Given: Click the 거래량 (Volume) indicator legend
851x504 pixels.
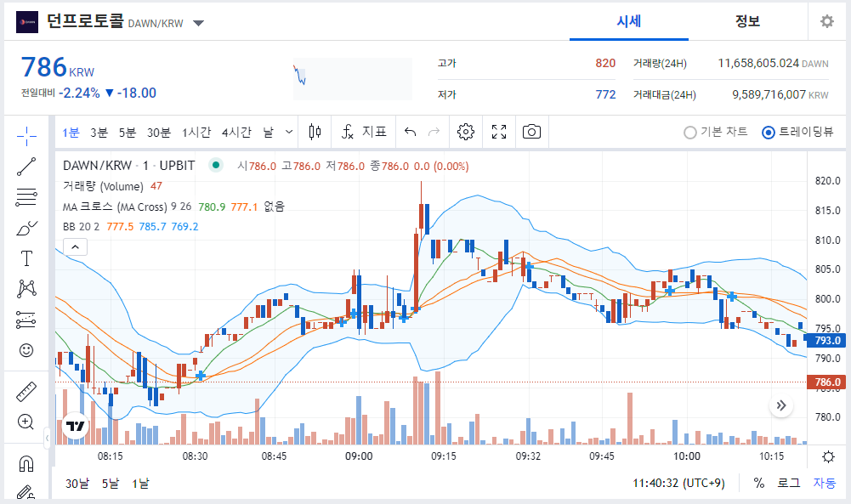Looking at the screenshot, I should coord(103,186).
